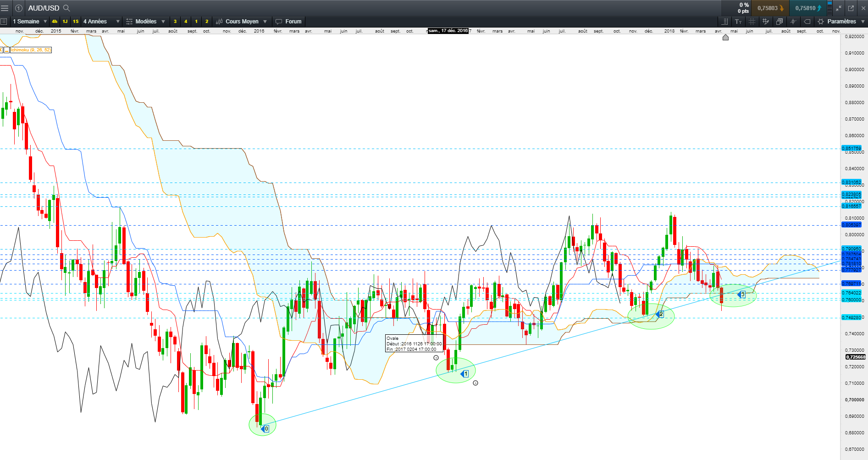This screenshot has width=868, height=460.
Task: Activate the crosshair selection grid tool
Action: tap(752, 22)
